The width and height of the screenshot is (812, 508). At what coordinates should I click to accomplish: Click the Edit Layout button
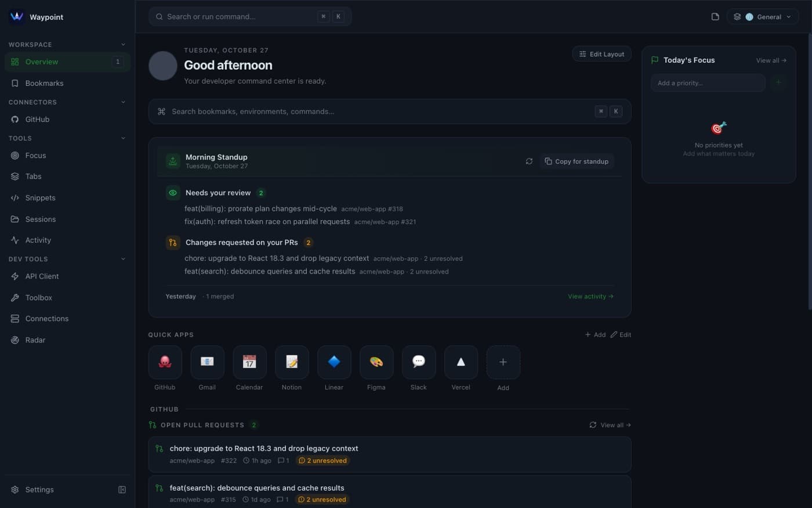(x=601, y=54)
